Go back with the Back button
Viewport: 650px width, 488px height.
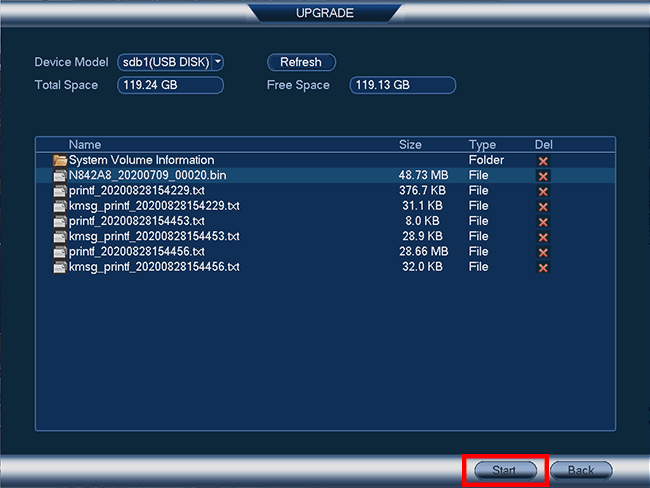580,470
